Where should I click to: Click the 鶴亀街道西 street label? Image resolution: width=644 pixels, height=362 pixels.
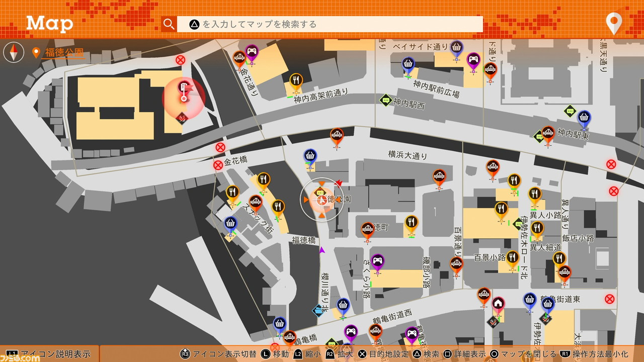392,316
